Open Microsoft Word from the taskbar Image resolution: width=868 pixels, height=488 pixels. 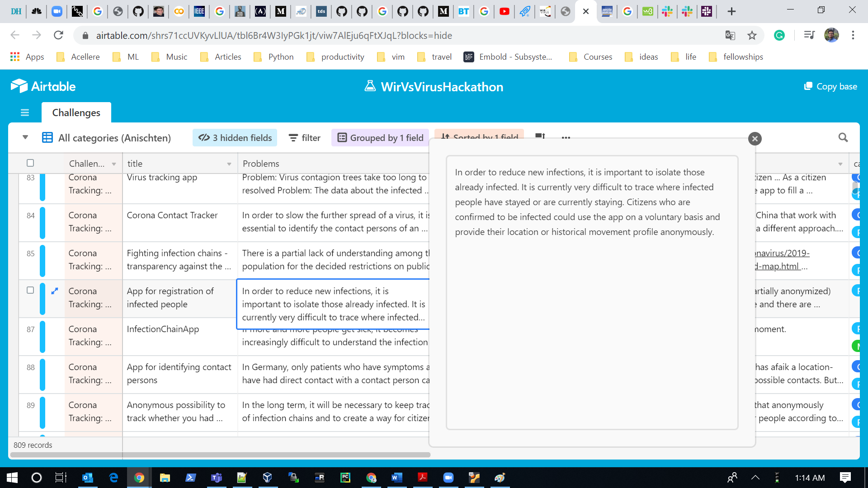pos(396,478)
